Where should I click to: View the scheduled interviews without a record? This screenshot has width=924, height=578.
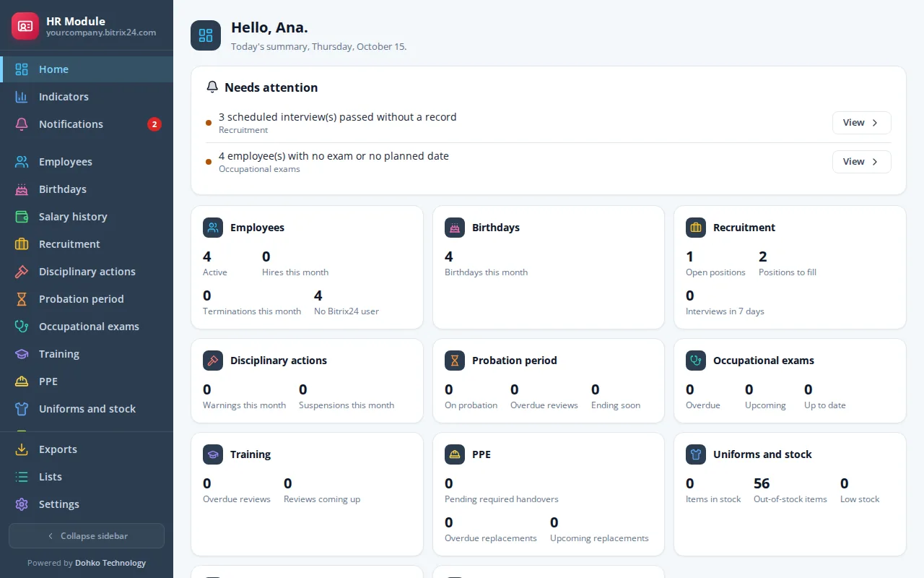point(862,123)
